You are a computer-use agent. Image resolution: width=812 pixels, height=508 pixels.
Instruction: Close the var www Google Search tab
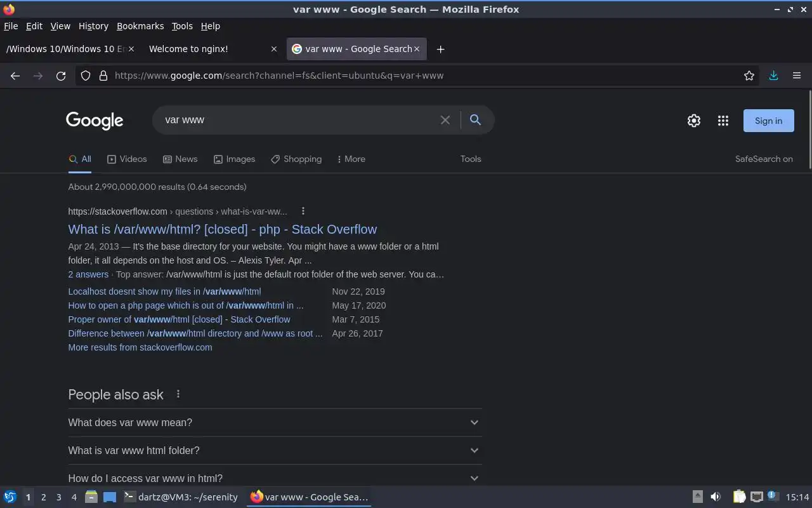point(417,49)
